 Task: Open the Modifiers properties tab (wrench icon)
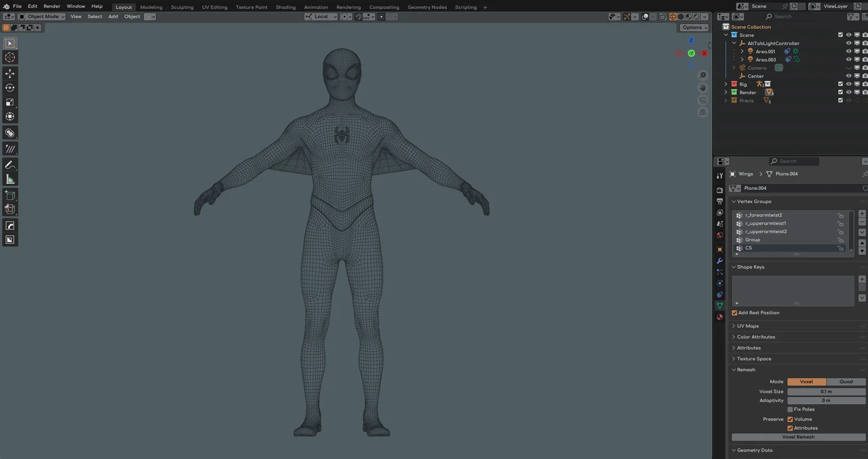point(720,261)
